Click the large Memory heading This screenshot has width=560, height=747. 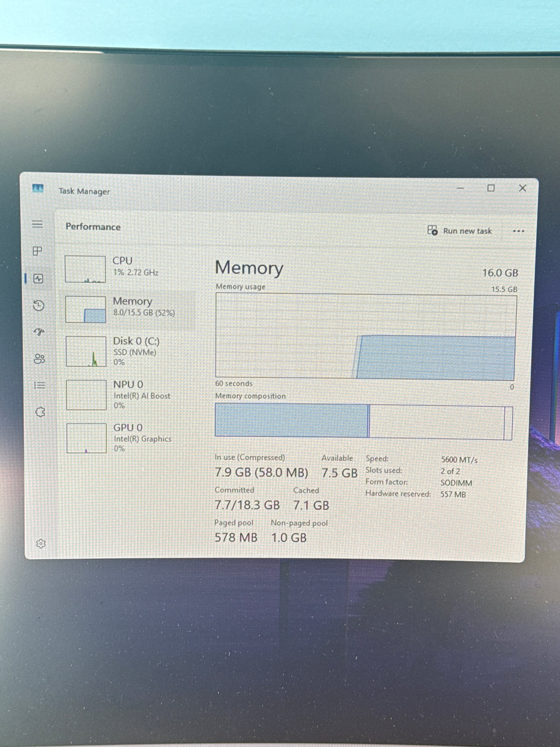[x=249, y=268]
